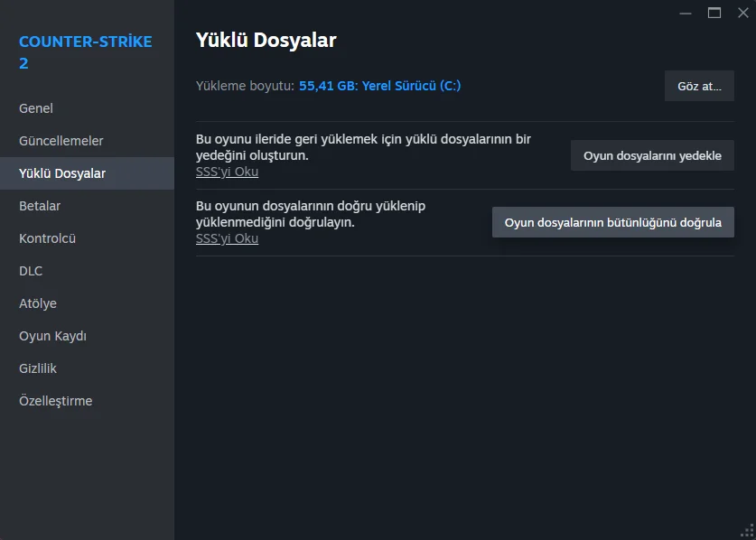Go to the Kontrolcü tab
This screenshot has width=756, height=540.
(87, 238)
